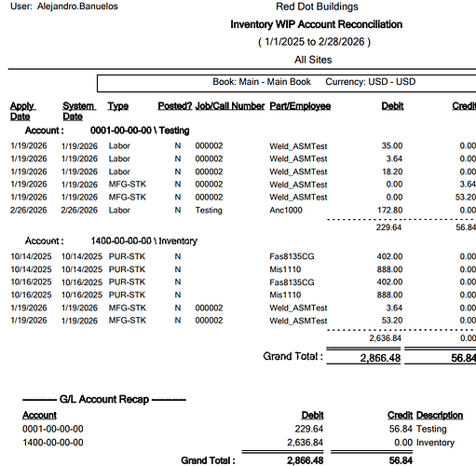Click the 53.20 debit under Inventory account
The image size is (476, 466).
click(392, 321)
